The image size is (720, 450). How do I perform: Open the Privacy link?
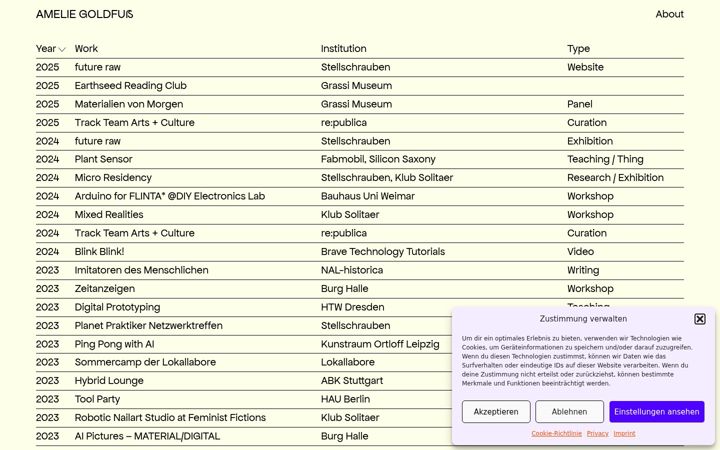point(597,433)
